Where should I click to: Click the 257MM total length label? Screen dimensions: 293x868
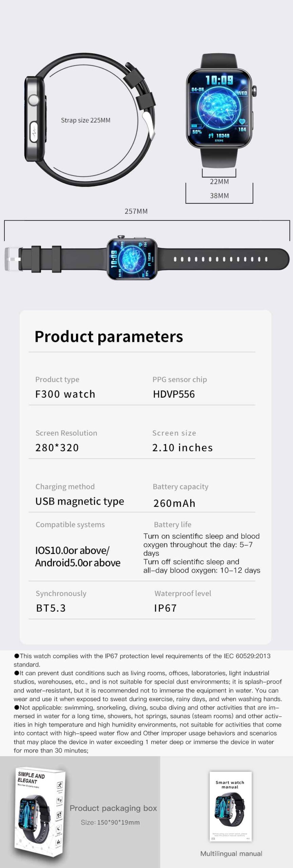136,211
